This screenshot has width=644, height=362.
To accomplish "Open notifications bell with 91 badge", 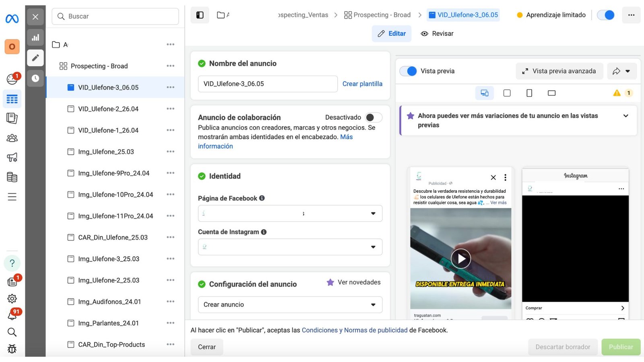I will tap(12, 315).
